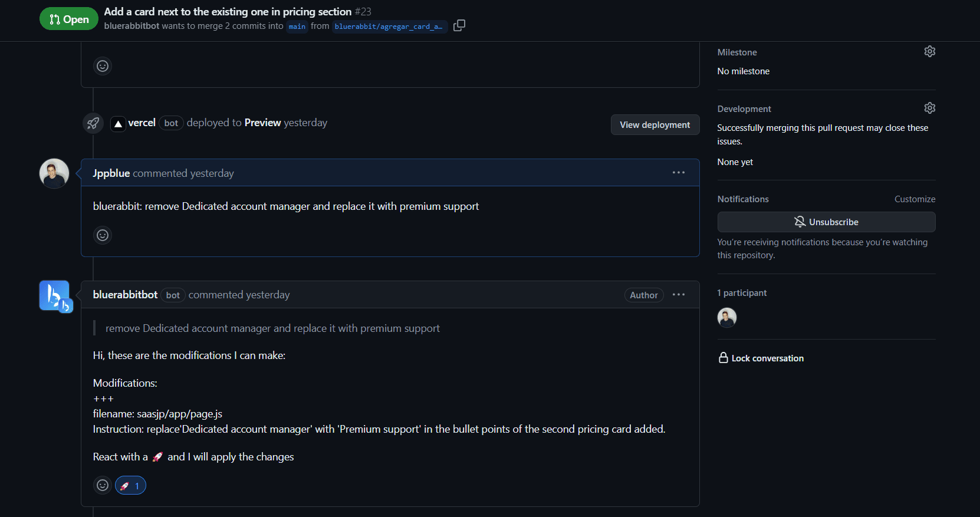The height and width of the screenshot is (517, 980).
Task: Click the smiley icon in top comment
Action: click(x=103, y=66)
